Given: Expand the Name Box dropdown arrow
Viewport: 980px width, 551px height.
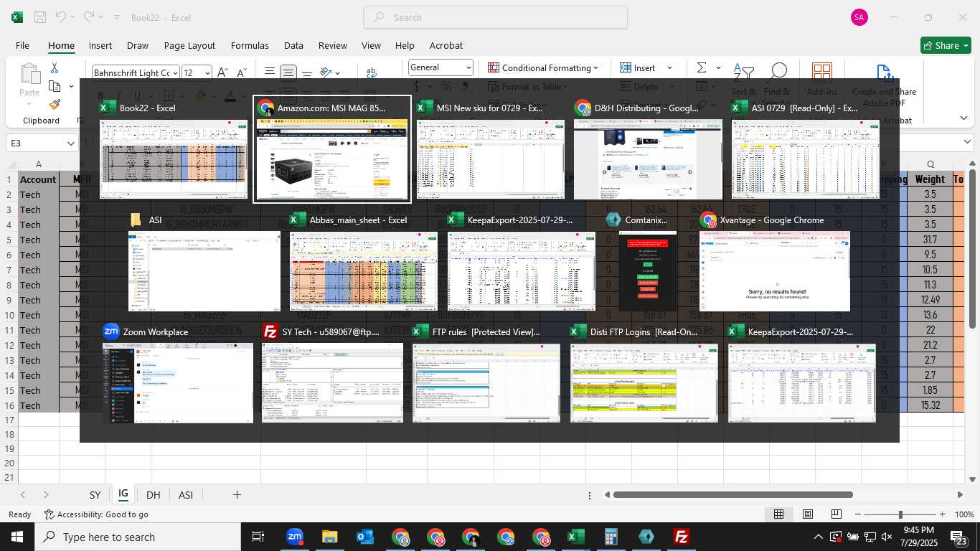Looking at the screenshot, I should 70,143.
